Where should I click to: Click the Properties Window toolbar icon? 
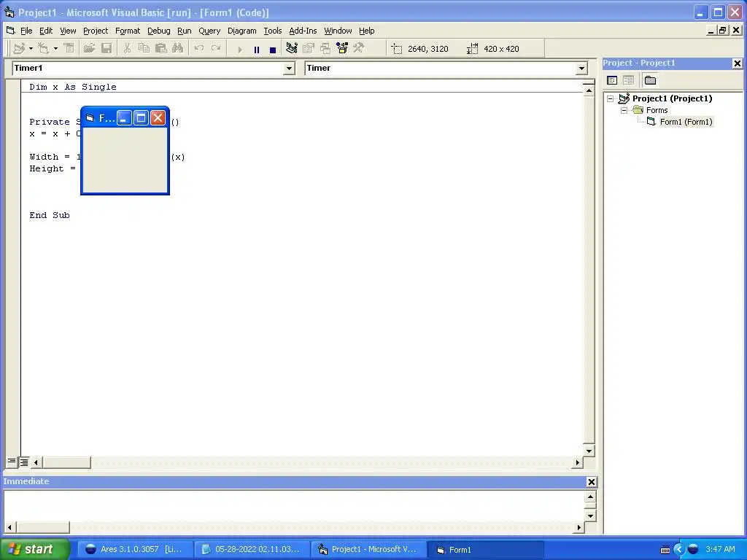[x=309, y=49]
